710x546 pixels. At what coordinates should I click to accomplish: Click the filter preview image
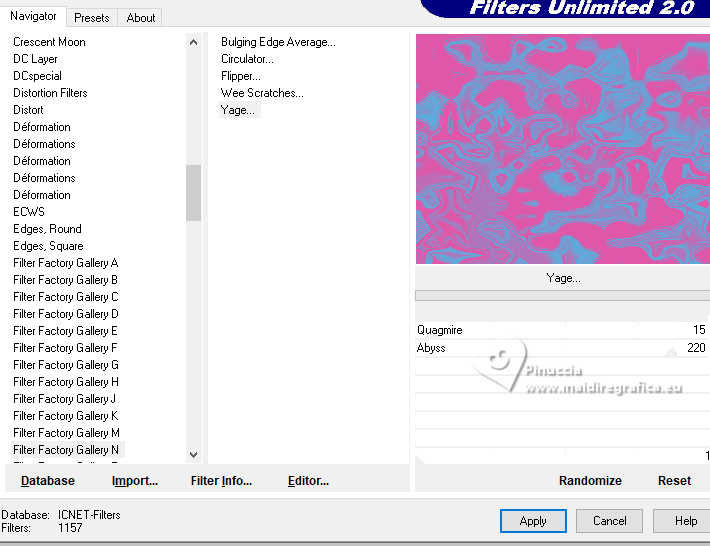coord(563,149)
